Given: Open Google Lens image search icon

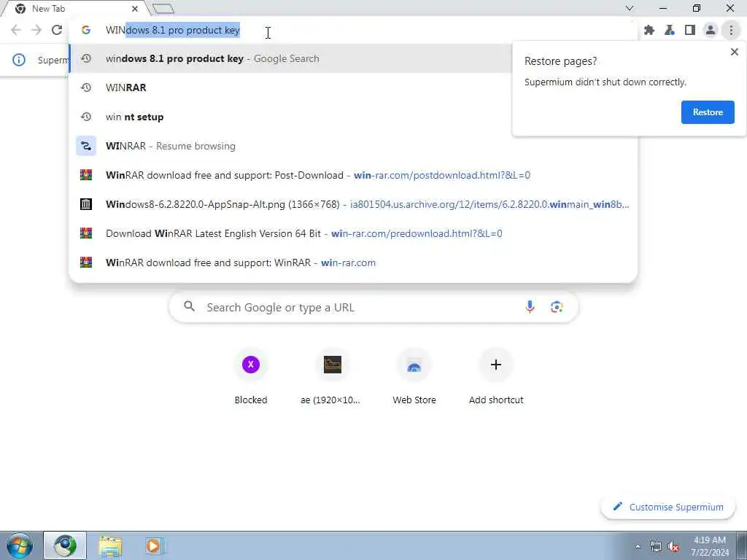Looking at the screenshot, I should click(x=557, y=307).
